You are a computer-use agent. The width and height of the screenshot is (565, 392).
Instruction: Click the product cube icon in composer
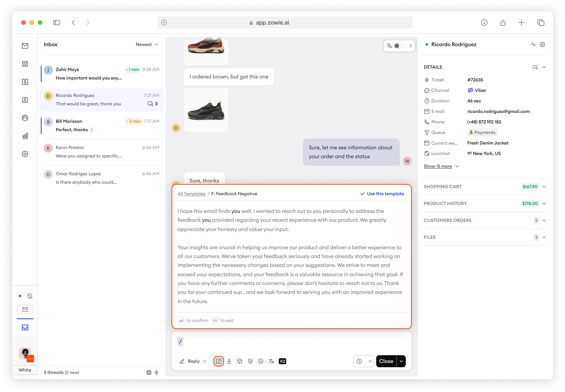click(239, 361)
